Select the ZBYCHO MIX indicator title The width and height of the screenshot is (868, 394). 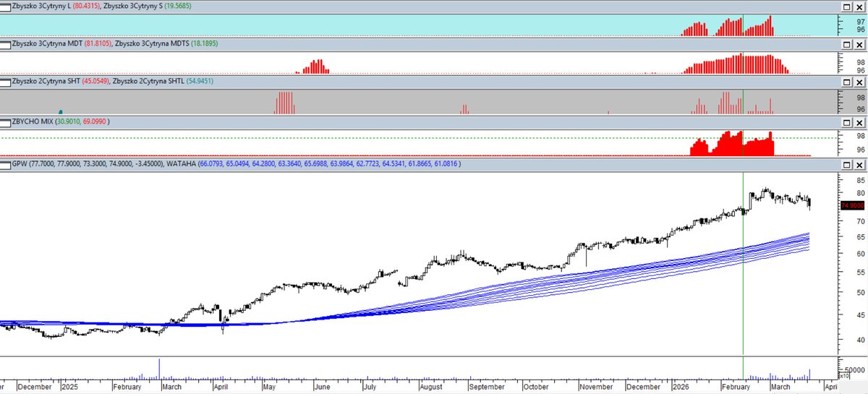pyautogui.click(x=32, y=121)
